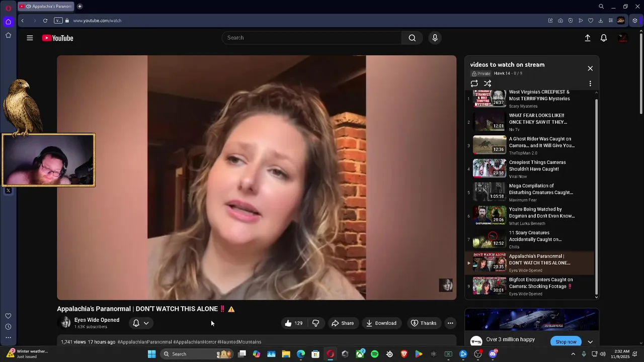This screenshot has width=644, height=362.
Task: Open more actions ellipsis beside Thanks
Action: [450, 323]
